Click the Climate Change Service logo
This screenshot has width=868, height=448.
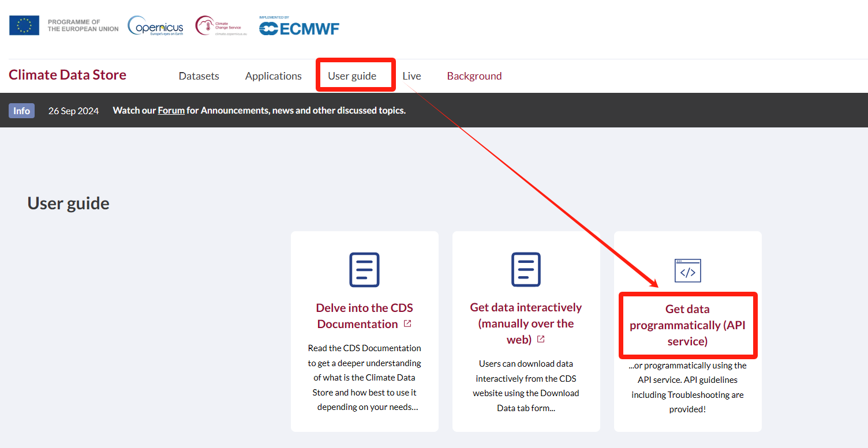(x=221, y=26)
